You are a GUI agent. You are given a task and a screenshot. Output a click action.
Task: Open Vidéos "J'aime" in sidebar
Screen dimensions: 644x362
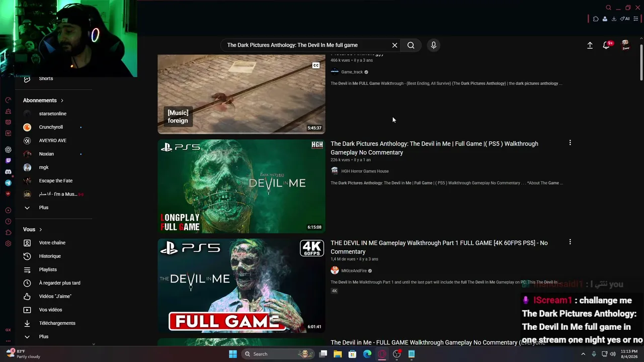[54, 297]
